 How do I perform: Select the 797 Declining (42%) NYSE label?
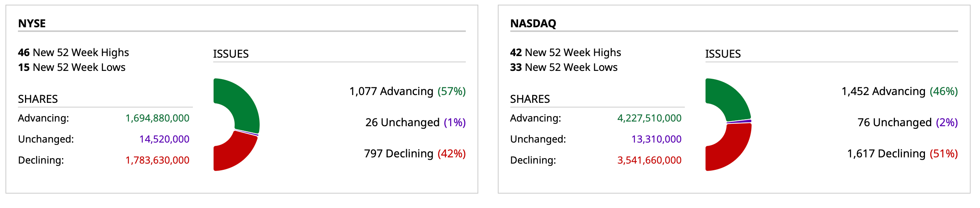coord(415,153)
